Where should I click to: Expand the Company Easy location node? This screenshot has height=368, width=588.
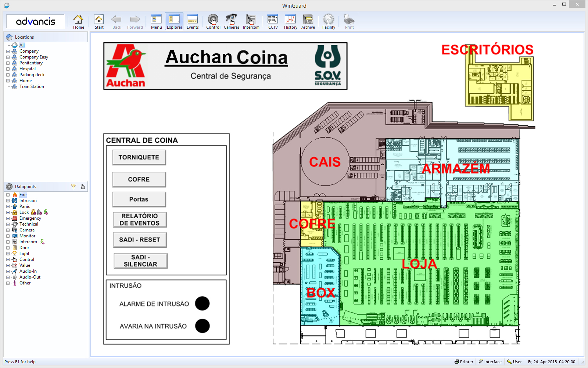(x=8, y=57)
